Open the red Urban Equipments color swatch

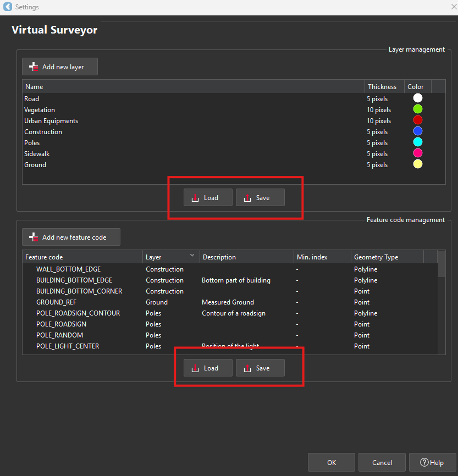click(418, 120)
